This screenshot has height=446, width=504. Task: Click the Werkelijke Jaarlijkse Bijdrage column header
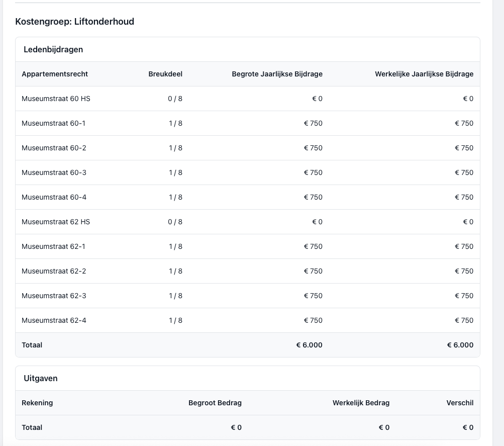click(x=424, y=74)
